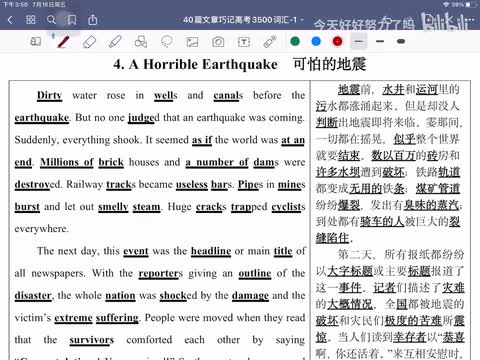The width and height of the screenshot is (480, 360).
Task: Tap the underlined word "event"
Action: (136, 251)
